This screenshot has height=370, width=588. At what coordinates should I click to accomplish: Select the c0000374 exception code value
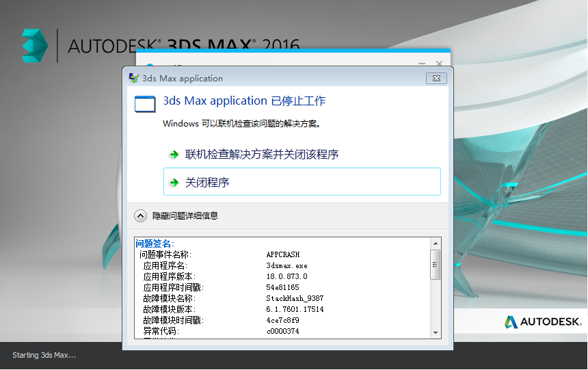pos(283,331)
